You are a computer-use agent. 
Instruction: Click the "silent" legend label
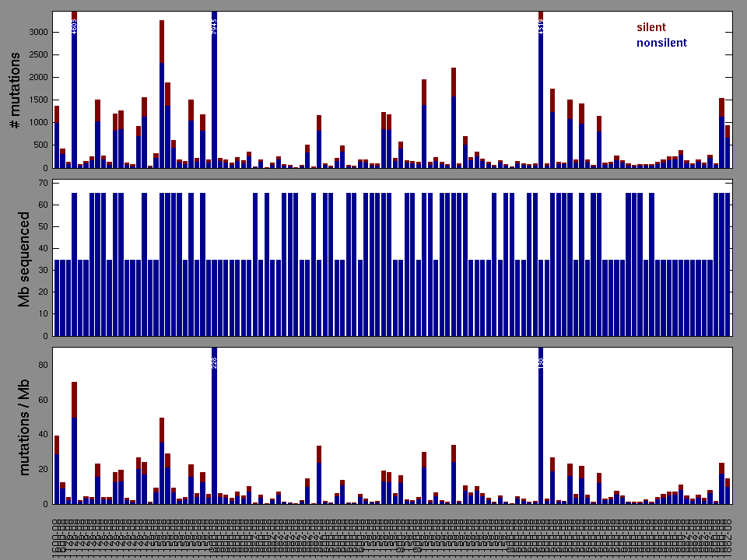click(x=651, y=27)
